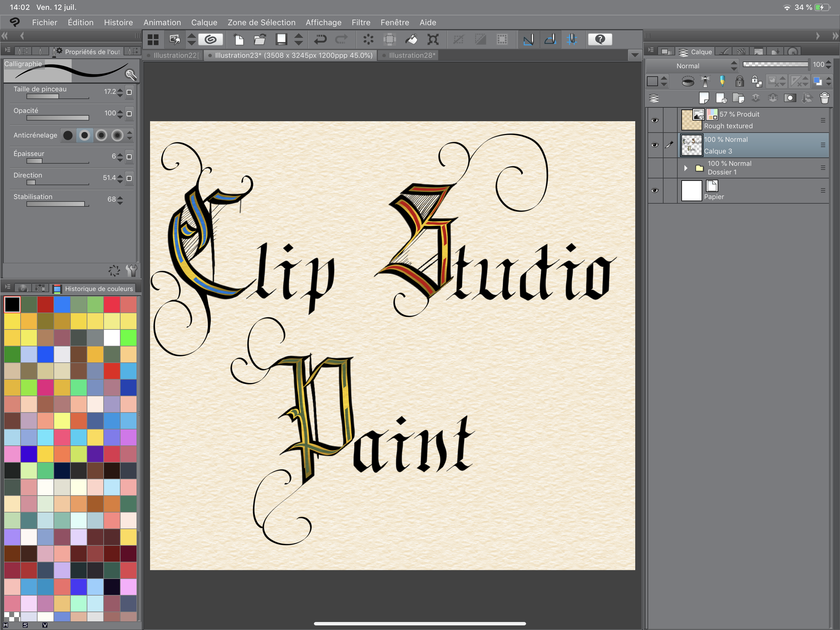Image resolution: width=840 pixels, height=630 pixels.
Task: Open the help question mark button
Action: pos(600,39)
